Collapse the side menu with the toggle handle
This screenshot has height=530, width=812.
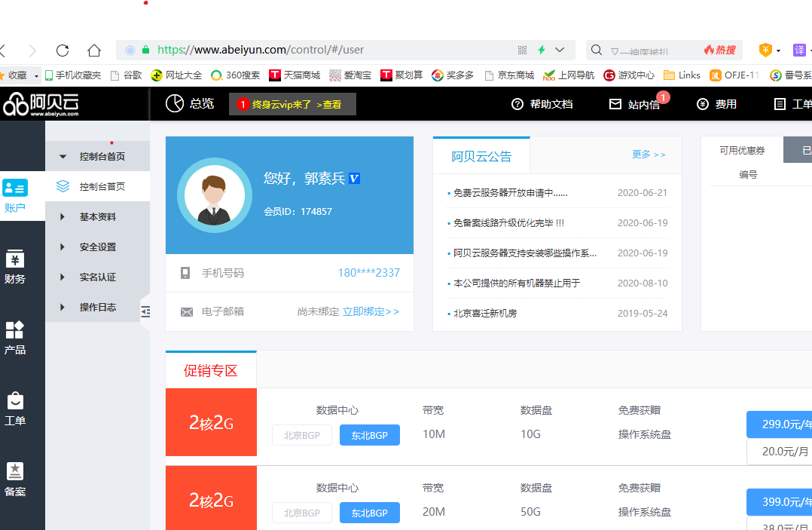pos(145,311)
